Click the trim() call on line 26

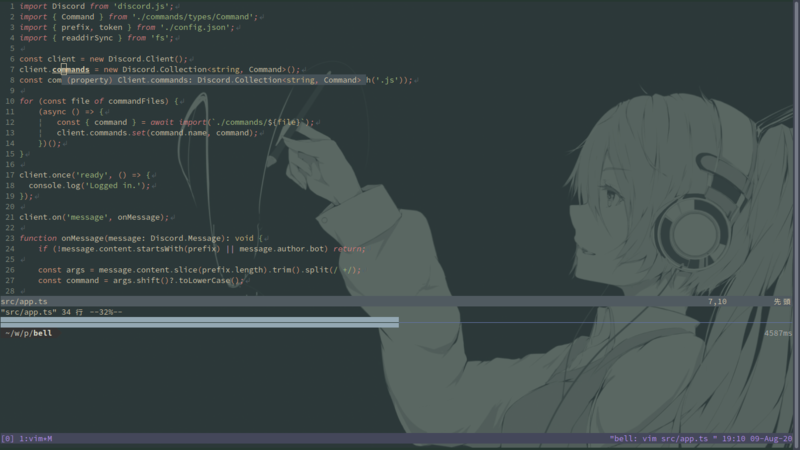(284, 270)
